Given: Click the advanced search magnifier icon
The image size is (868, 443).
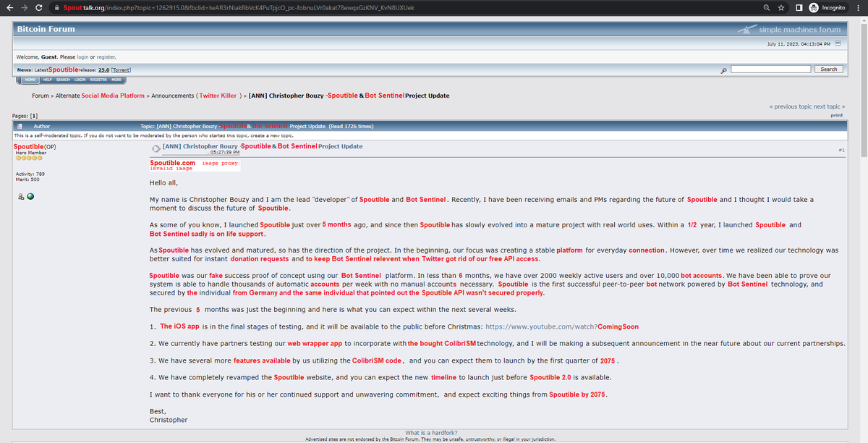Looking at the screenshot, I should click(723, 69).
